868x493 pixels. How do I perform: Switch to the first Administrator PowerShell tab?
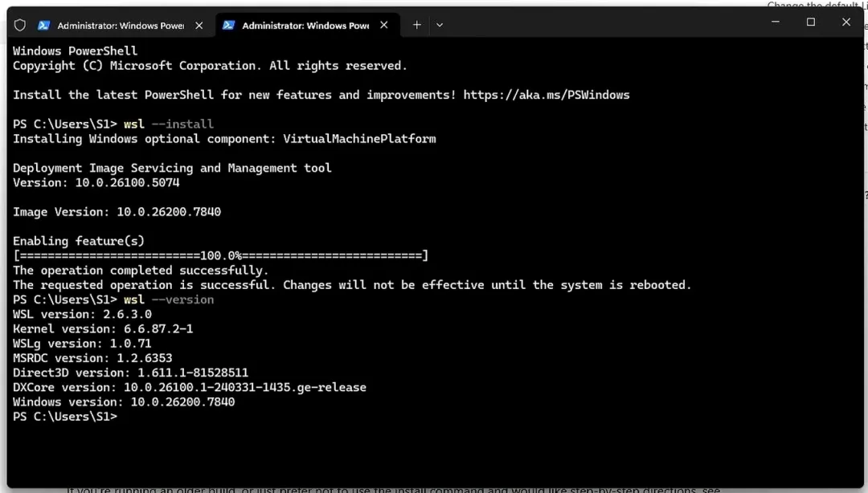(x=120, y=25)
